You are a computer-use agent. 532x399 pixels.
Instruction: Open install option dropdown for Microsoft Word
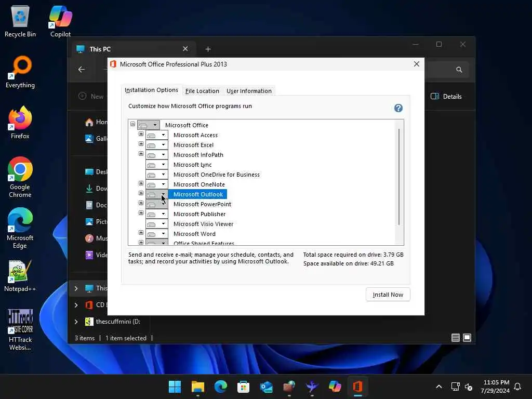point(157,234)
